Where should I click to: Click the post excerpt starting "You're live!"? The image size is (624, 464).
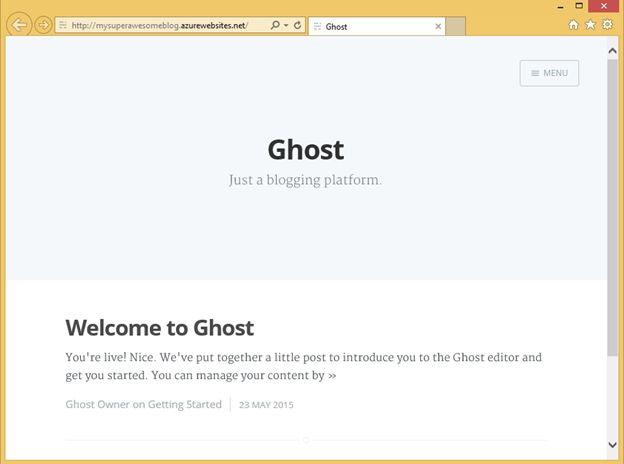pos(304,366)
